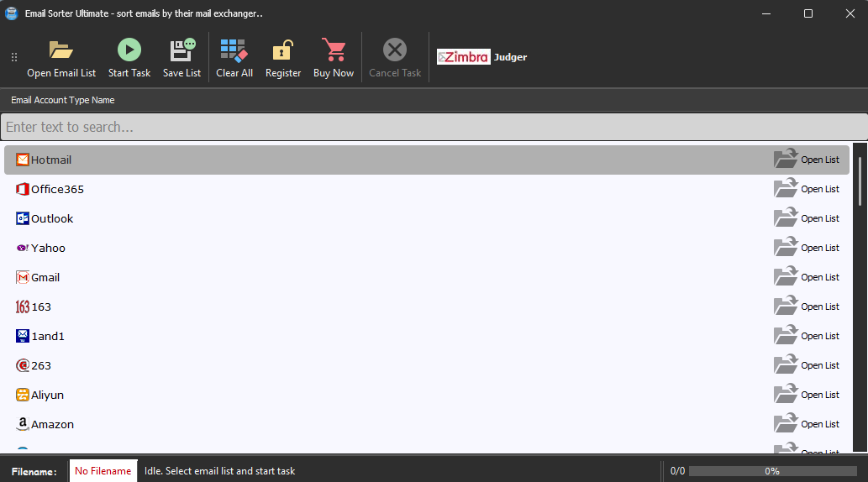Open List for 263
The image size is (868, 482).
tap(807, 364)
